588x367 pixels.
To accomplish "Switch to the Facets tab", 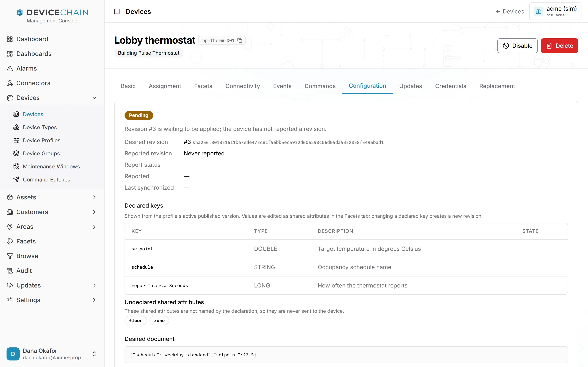I will pos(203,86).
